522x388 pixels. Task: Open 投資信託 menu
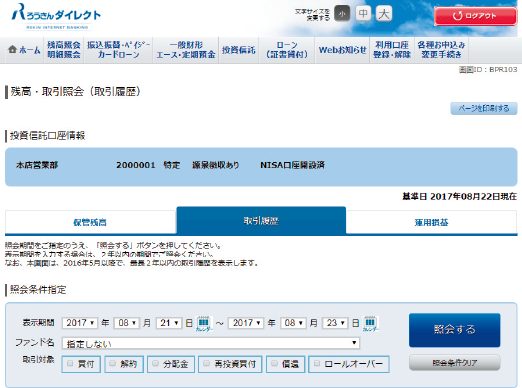coord(239,50)
